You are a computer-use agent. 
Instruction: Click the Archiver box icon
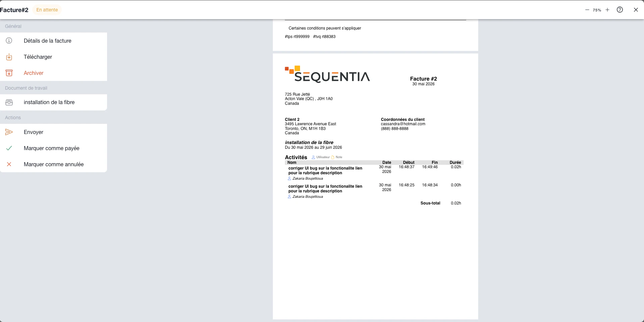[x=9, y=73]
